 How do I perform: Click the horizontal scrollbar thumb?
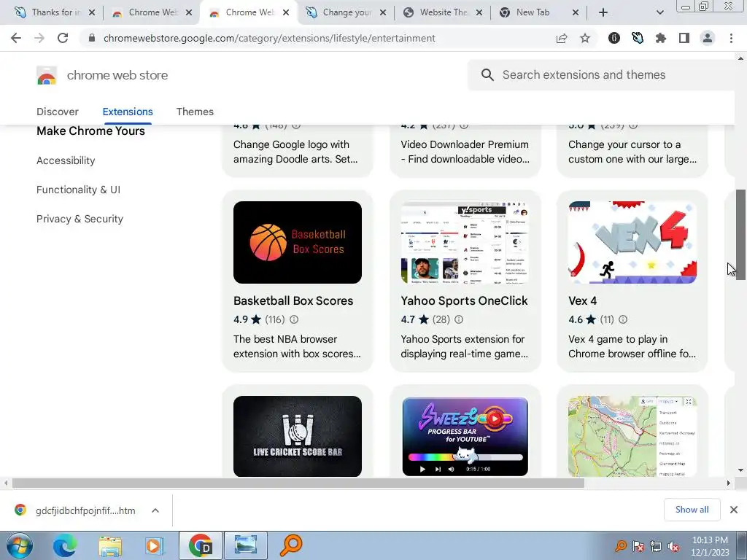[x=298, y=483]
